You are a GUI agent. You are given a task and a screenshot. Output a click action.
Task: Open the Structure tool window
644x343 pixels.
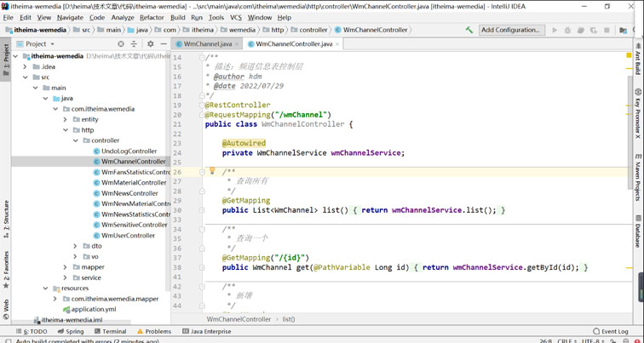pyautogui.click(x=6, y=219)
